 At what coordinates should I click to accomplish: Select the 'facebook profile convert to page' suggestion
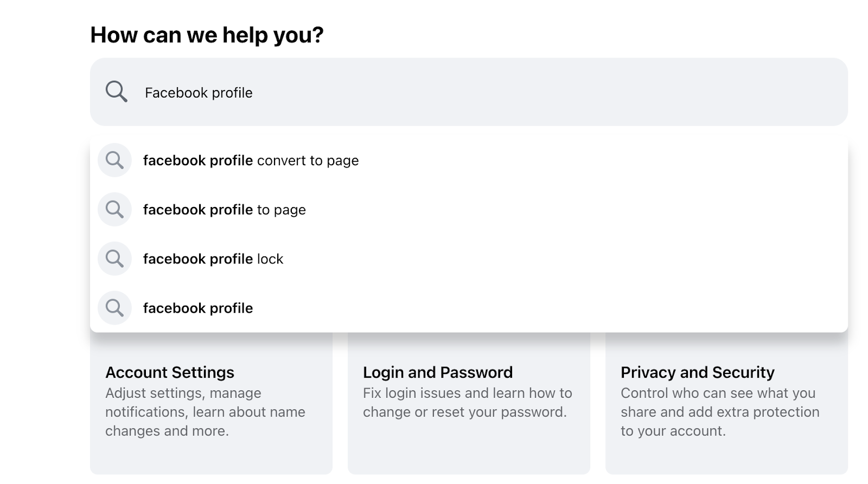coord(251,161)
